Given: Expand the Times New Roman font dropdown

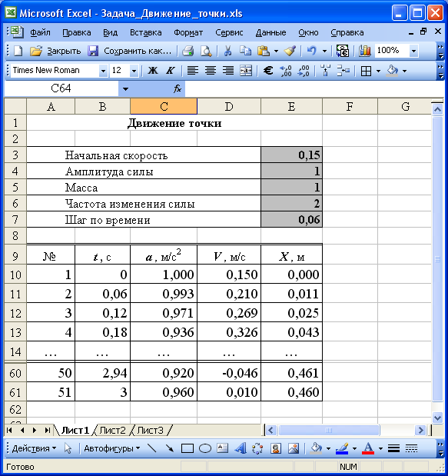Looking at the screenshot, I should coord(103,71).
